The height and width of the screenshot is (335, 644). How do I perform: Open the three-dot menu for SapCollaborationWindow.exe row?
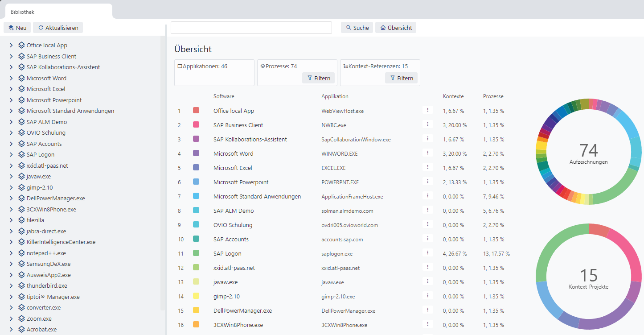point(427,138)
